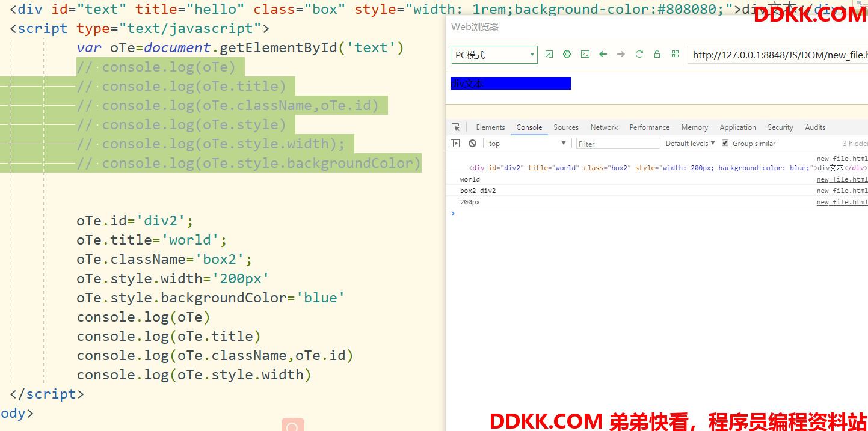This screenshot has height=431, width=868.
Task: Go back with the left arrow
Action: pyautogui.click(x=603, y=54)
